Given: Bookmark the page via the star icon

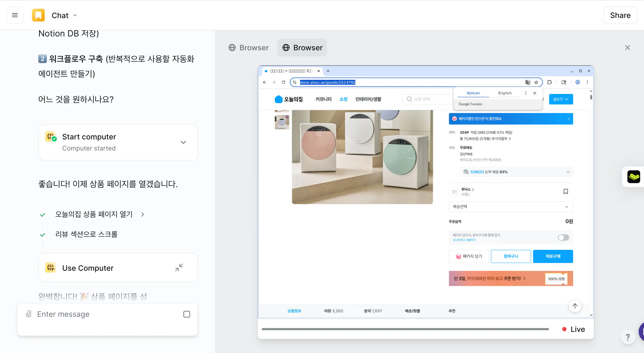Looking at the screenshot, I should click(x=536, y=82).
